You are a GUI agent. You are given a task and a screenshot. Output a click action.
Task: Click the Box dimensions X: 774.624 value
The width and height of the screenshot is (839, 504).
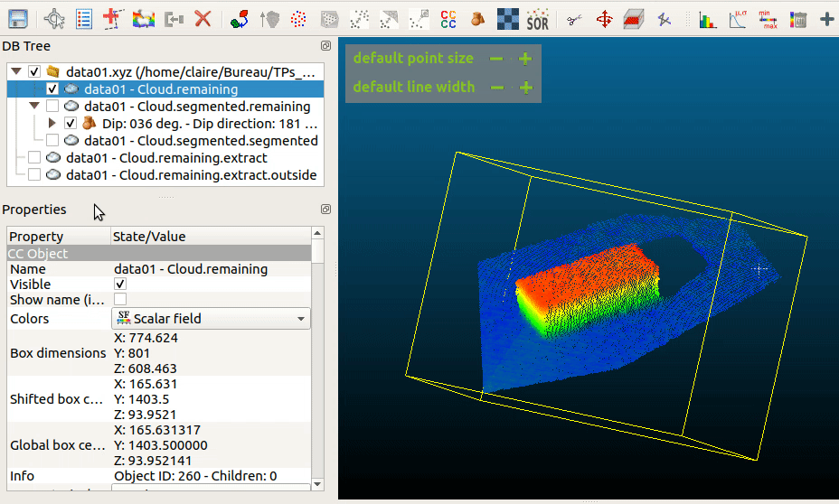pos(146,338)
